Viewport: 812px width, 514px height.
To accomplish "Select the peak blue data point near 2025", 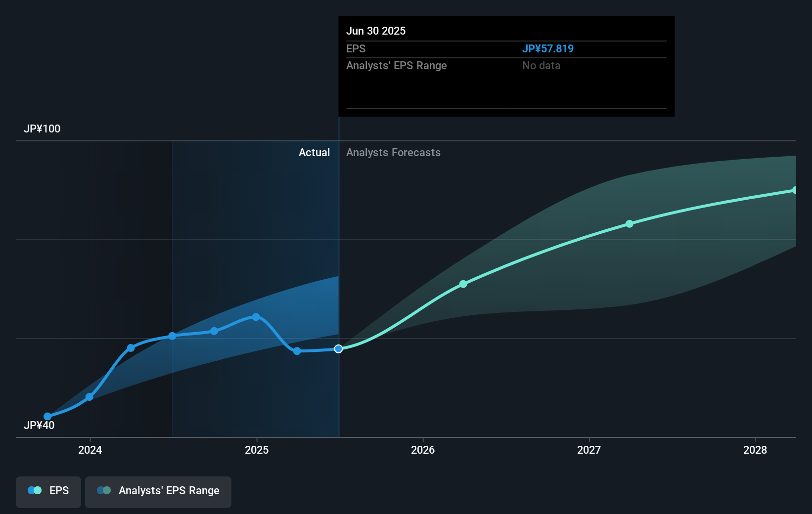I will [x=256, y=316].
